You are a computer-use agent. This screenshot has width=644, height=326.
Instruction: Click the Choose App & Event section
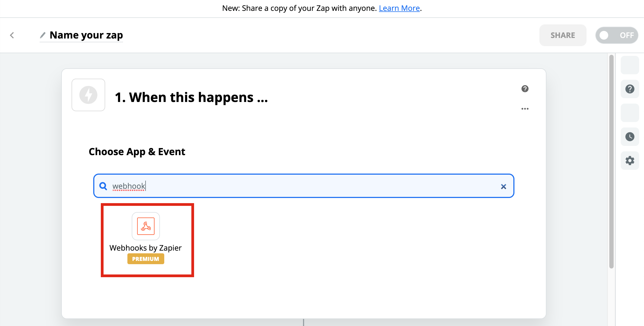pos(137,151)
